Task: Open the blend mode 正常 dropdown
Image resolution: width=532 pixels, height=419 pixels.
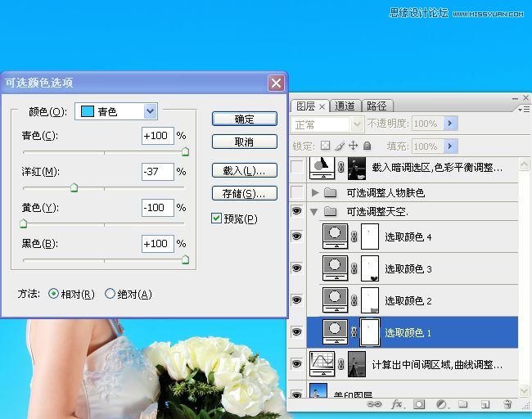Action: click(x=327, y=124)
